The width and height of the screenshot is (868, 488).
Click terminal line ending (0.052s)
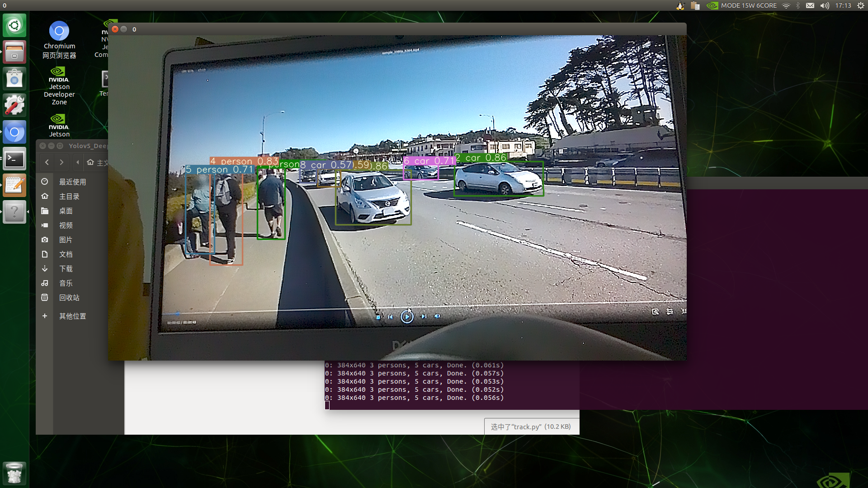click(x=414, y=389)
